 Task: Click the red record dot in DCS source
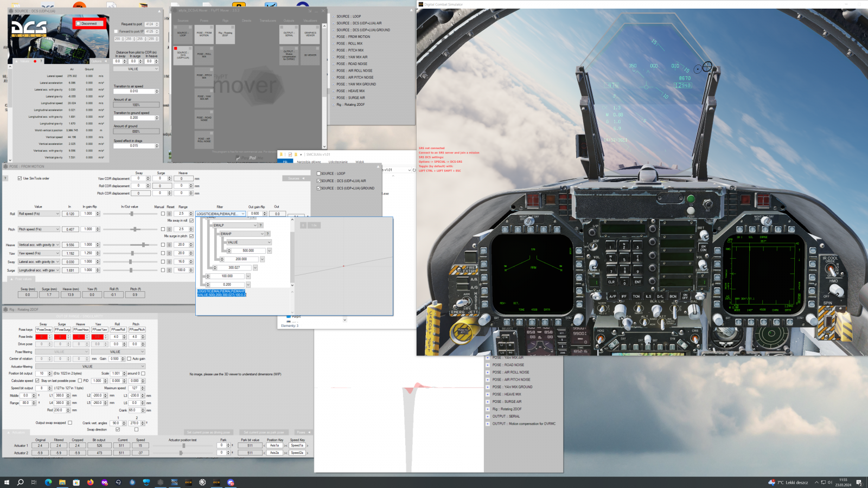(x=35, y=61)
